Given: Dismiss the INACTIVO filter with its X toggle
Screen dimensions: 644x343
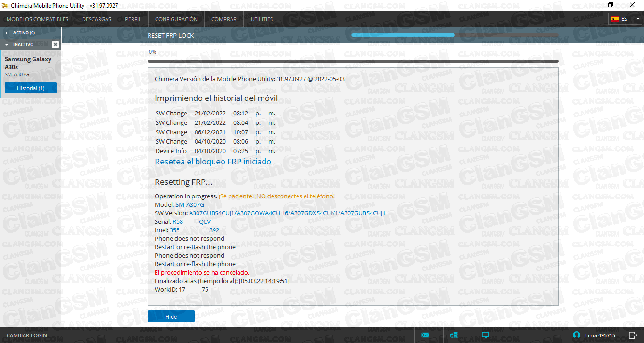Looking at the screenshot, I should click(x=55, y=44).
